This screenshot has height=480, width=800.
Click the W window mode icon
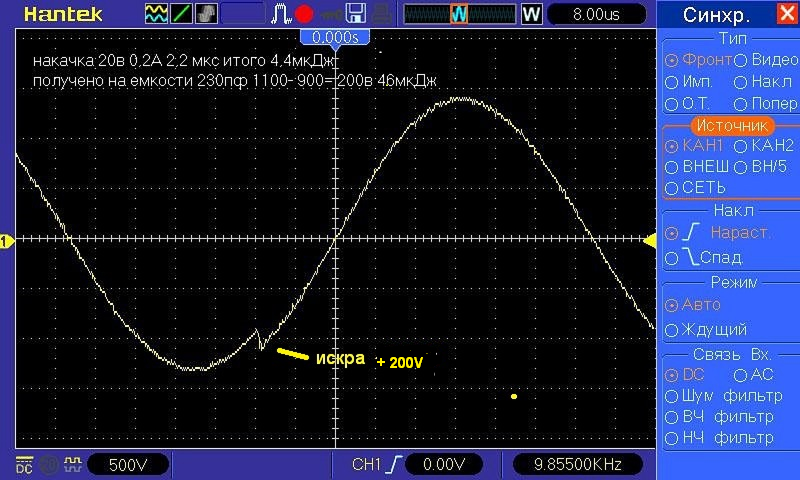click(531, 14)
